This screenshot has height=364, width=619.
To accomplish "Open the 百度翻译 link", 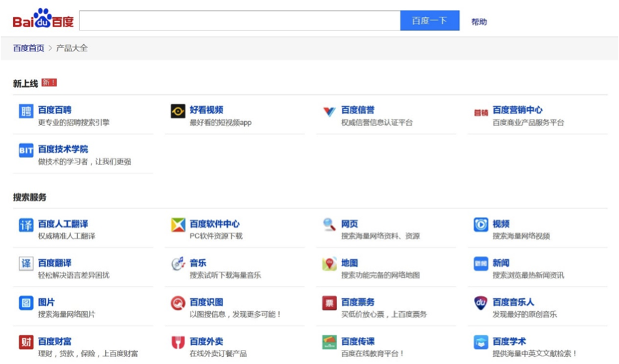I will pos(54,263).
